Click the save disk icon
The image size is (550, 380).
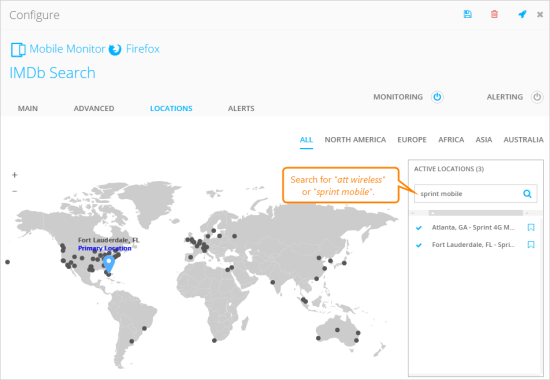click(x=468, y=14)
